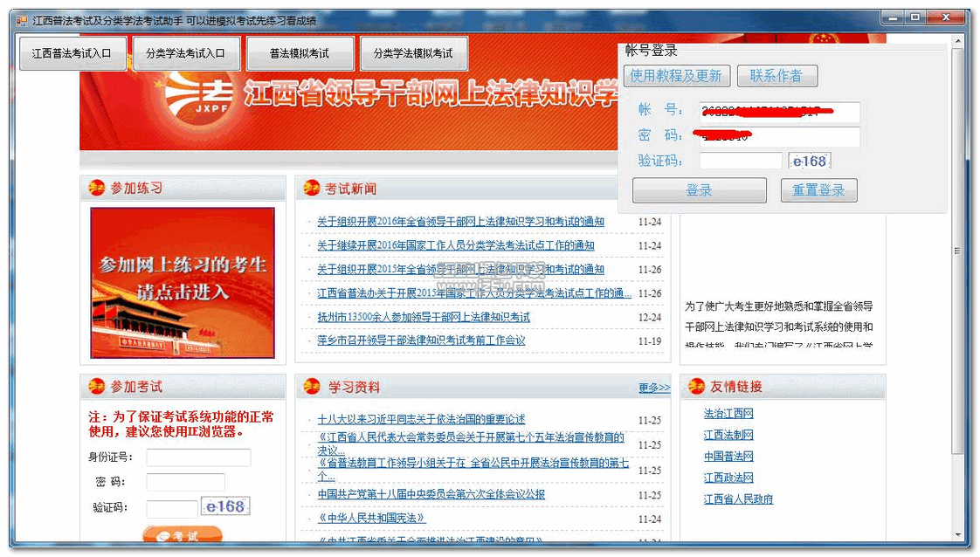Click 更多>> in 学习资料 header
Screen dimensions: 980x557
point(654,388)
